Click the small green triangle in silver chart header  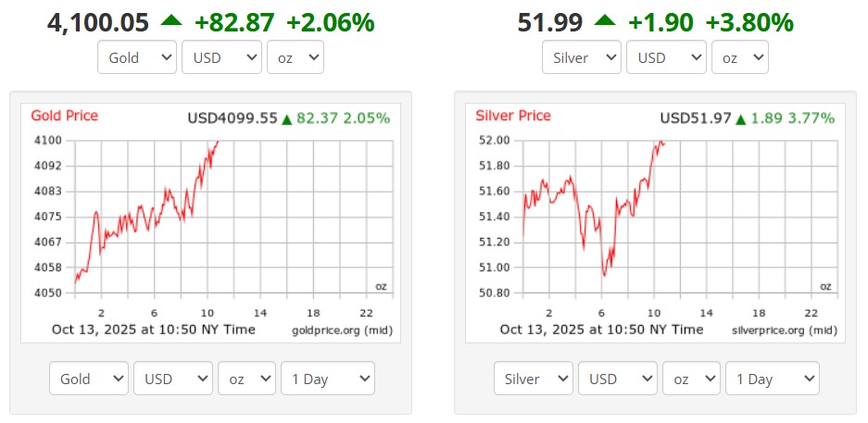point(741,118)
